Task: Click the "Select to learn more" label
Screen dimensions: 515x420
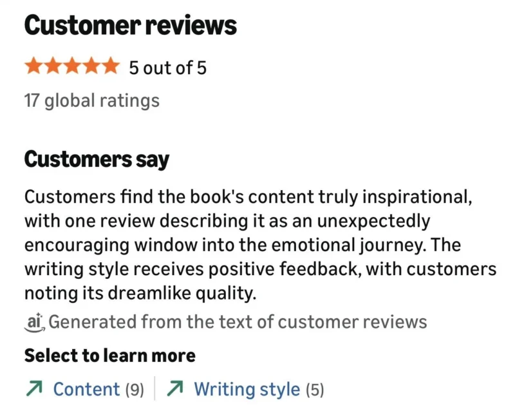Action: (109, 355)
